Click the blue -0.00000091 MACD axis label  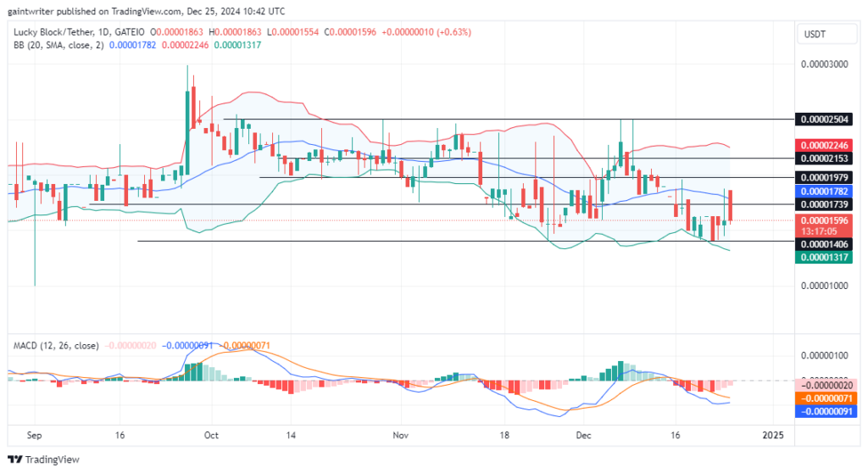coord(826,411)
